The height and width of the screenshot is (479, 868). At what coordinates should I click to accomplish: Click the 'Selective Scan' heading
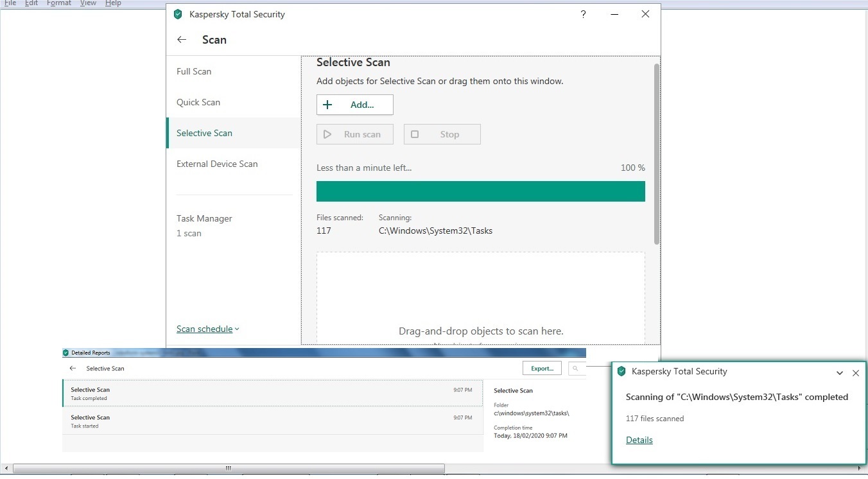(x=353, y=62)
